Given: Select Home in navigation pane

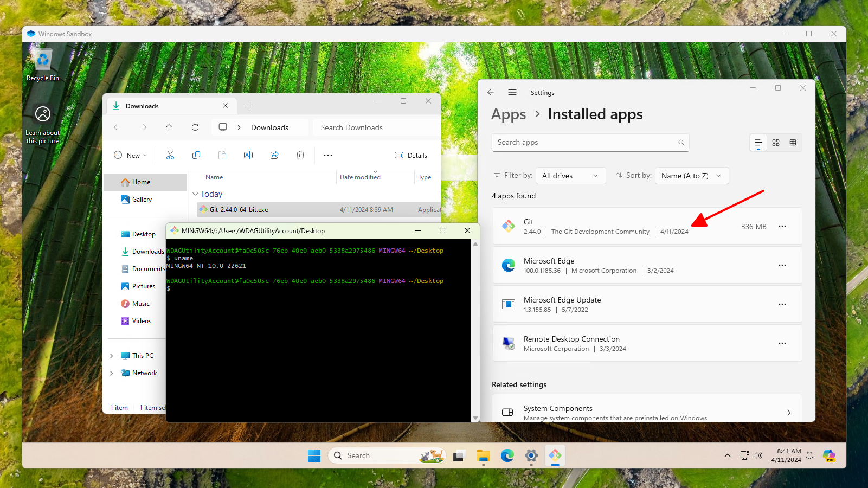Looking at the screenshot, I should (x=145, y=182).
